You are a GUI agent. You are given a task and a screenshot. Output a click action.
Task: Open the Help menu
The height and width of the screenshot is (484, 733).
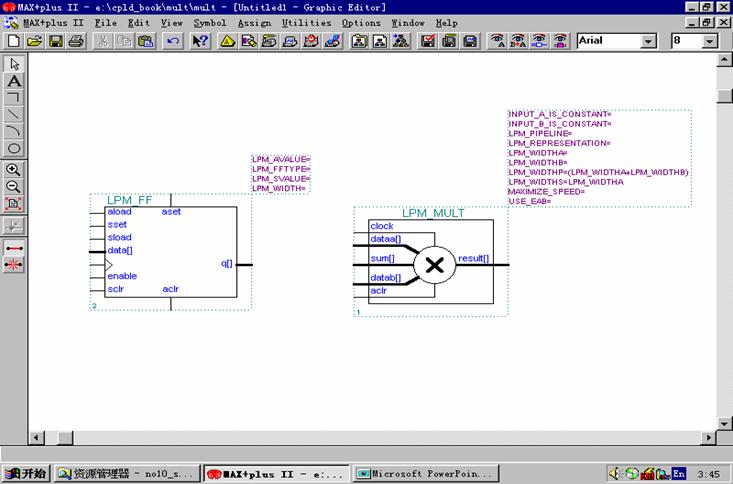446,22
